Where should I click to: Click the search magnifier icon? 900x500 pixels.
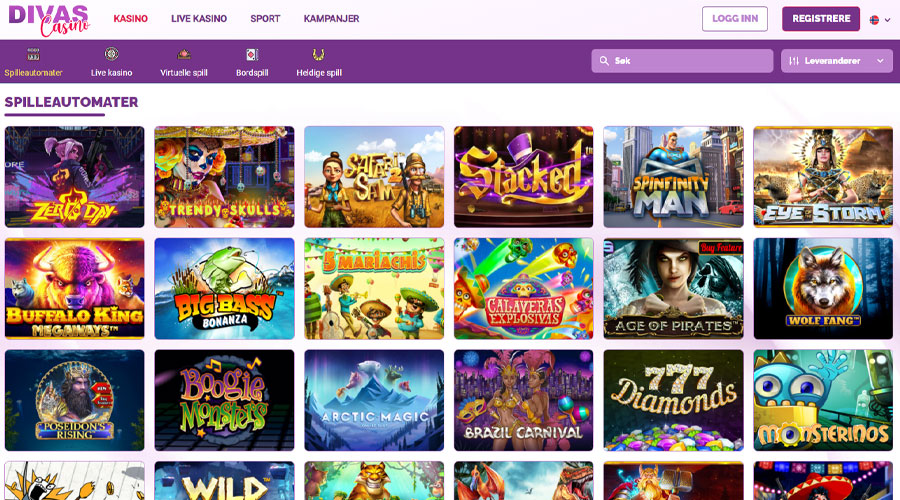[604, 60]
